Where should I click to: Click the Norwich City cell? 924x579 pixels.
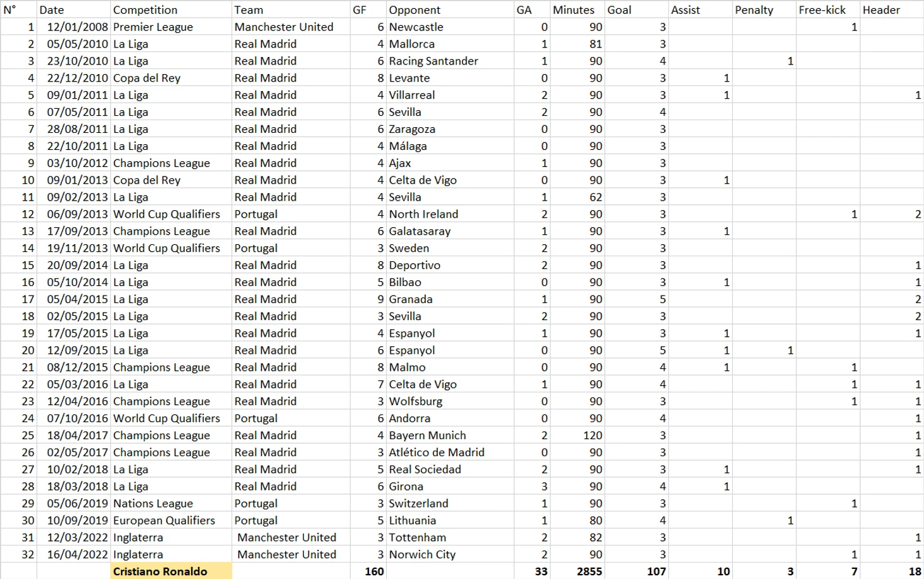coord(450,555)
